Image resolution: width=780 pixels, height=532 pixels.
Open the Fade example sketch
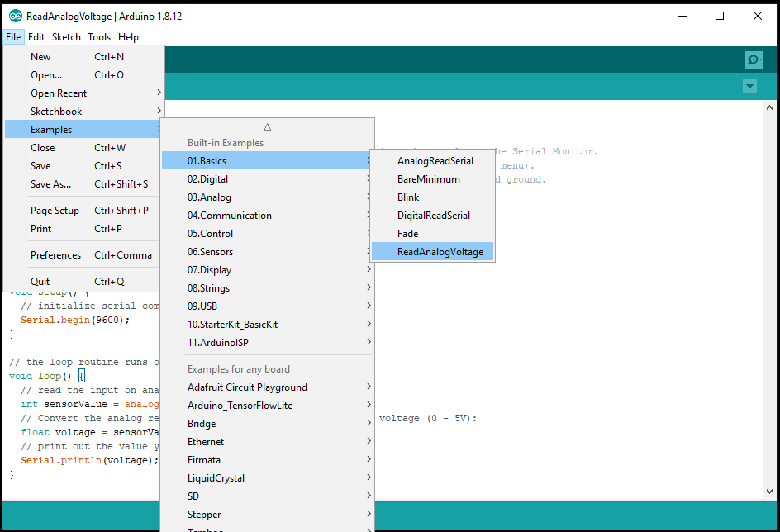tap(432, 234)
